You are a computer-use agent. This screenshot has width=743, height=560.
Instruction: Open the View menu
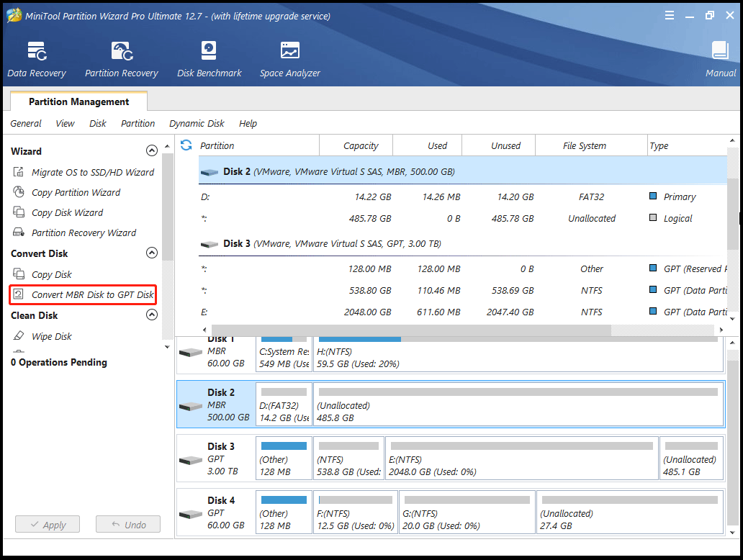tap(65, 123)
